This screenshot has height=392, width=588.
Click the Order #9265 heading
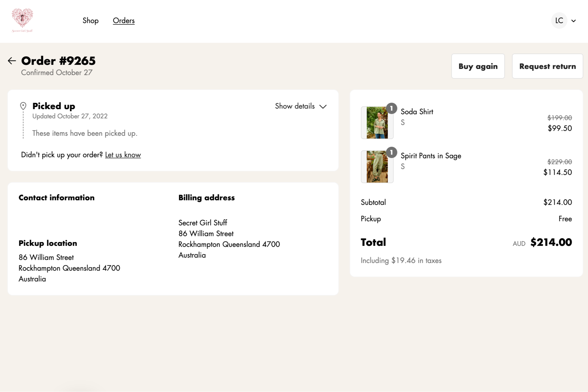58,61
